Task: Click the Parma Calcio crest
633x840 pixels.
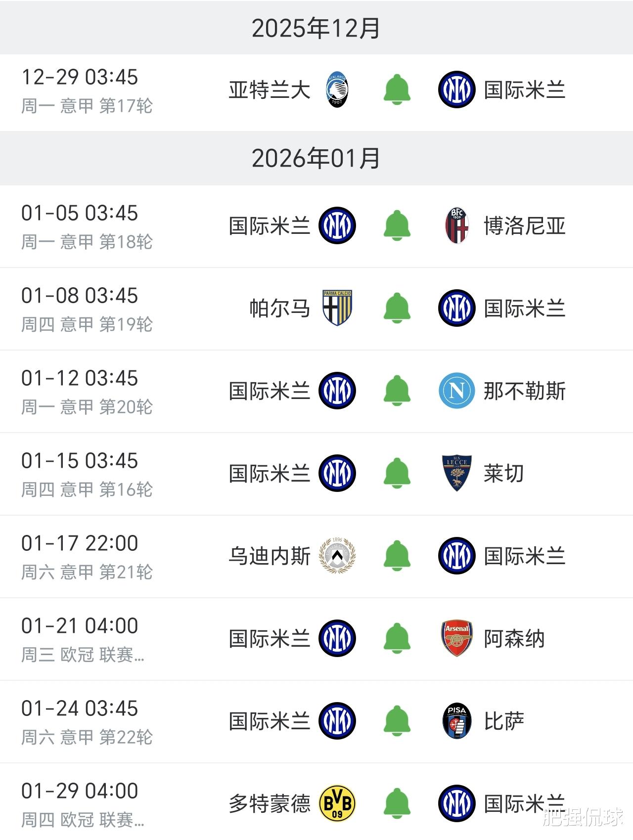Action: tap(337, 308)
